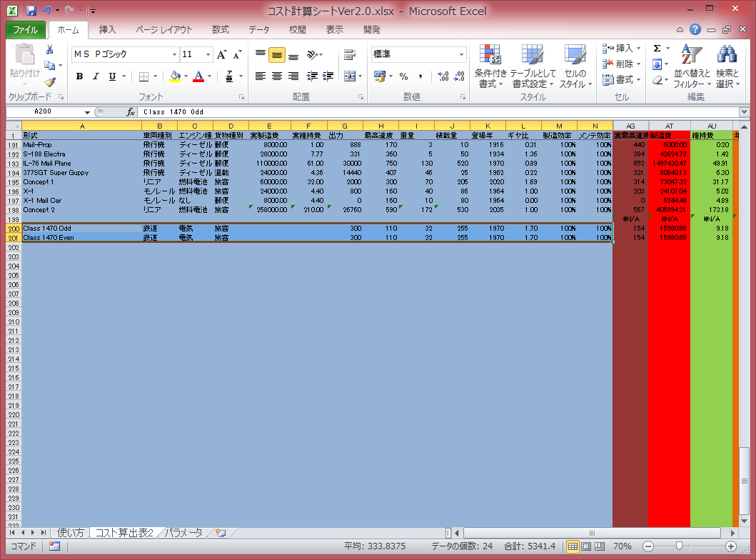The height and width of the screenshot is (560, 756).
Task: Toggle Italic formatting
Action: [x=96, y=76]
